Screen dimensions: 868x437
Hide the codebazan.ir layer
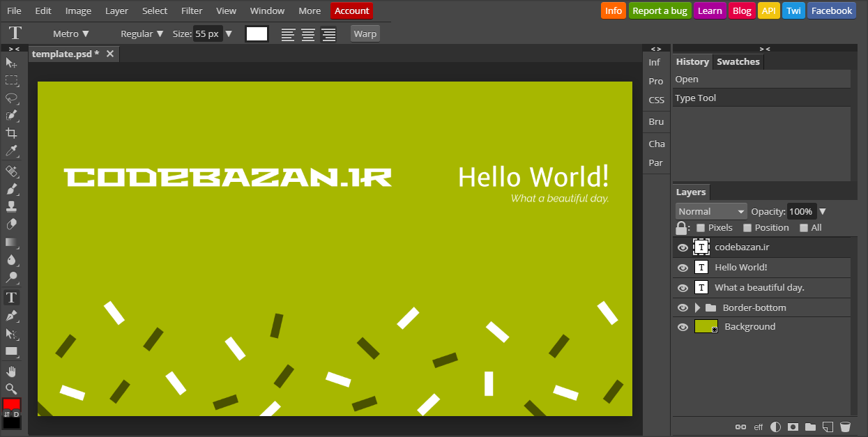[683, 247]
